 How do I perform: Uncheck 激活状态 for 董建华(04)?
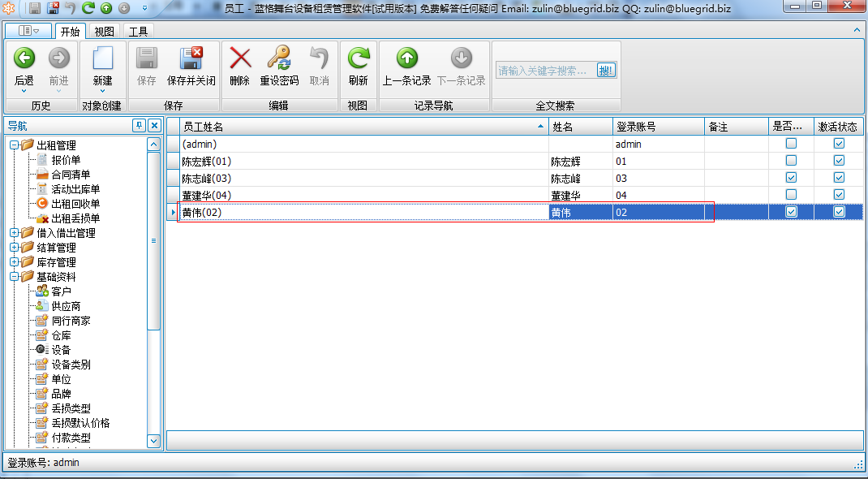838,194
